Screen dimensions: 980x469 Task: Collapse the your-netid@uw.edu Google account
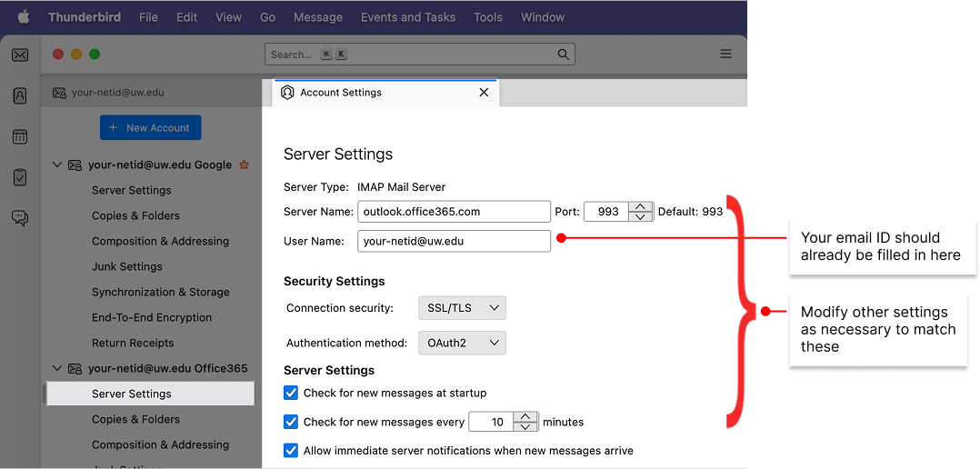[x=57, y=165]
